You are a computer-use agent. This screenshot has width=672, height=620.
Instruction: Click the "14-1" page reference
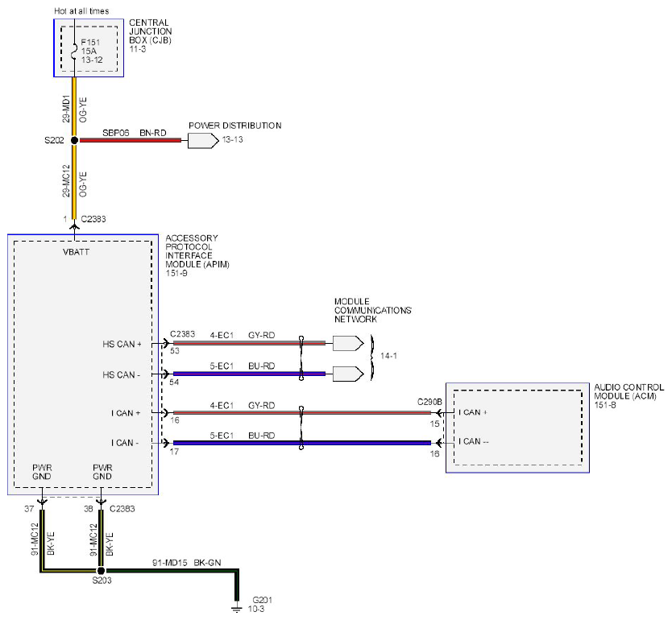point(388,356)
